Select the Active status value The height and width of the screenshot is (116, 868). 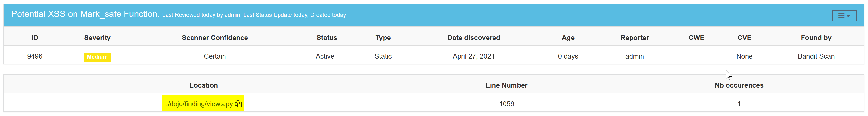pyautogui.click(x=325, y=56)
